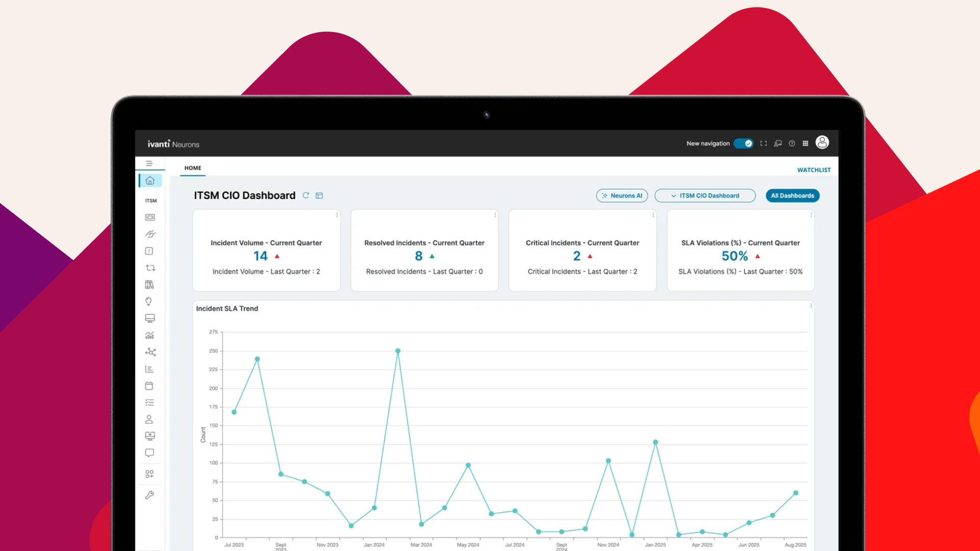Image resolution: width=980 pixels, height=551 pixels.
Task: Open the user profile avatar
Action: point(822,142)
